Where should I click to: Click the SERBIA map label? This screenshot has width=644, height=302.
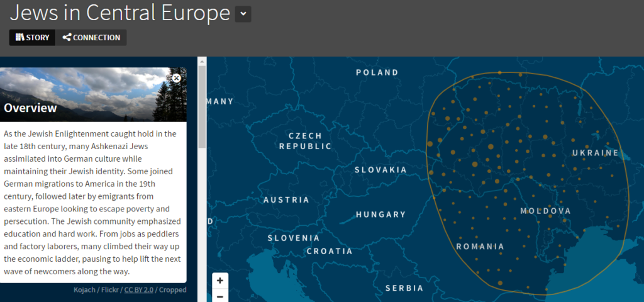click(x=404, y=288)
